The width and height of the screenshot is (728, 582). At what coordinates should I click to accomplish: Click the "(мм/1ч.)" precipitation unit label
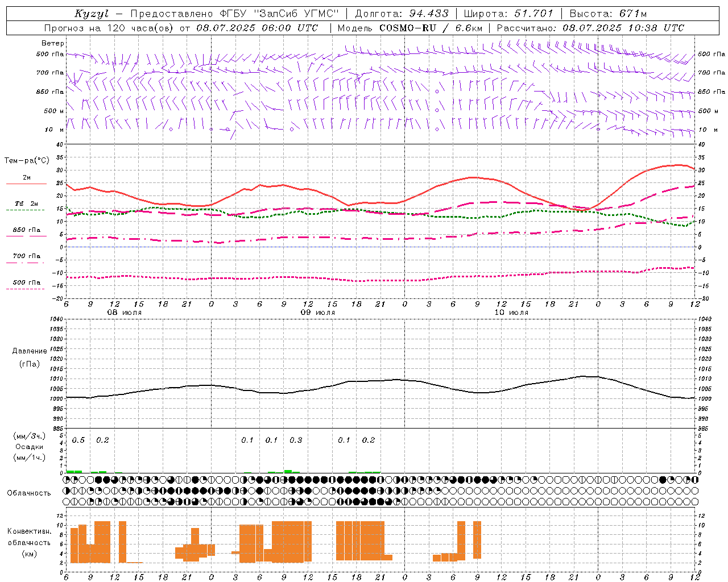30,458
